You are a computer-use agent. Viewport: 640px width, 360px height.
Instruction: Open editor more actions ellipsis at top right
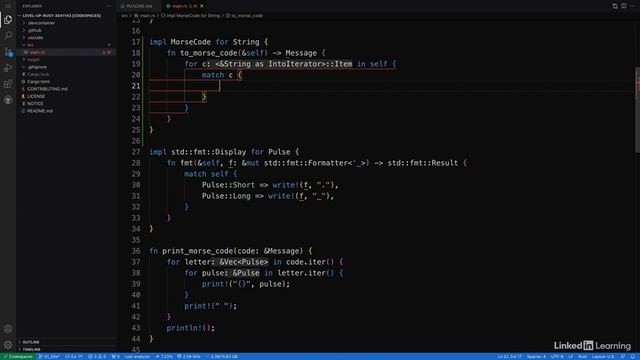[x=633, y=6]
